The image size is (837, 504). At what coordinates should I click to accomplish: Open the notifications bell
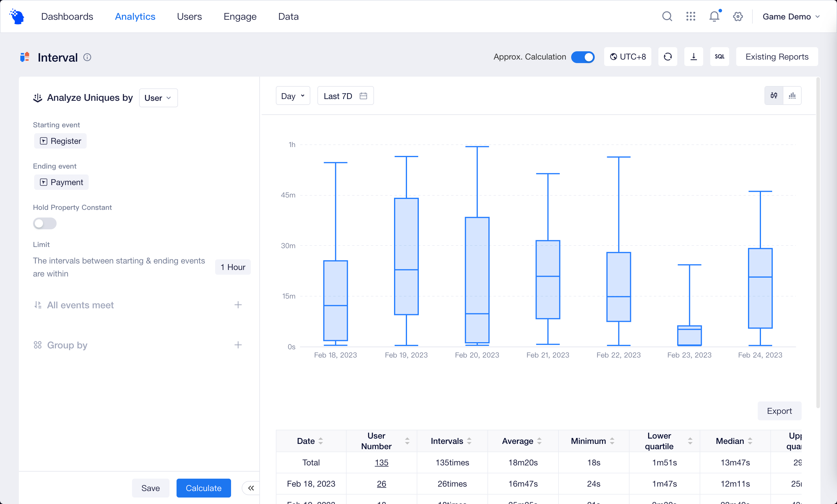coord(714,16)
